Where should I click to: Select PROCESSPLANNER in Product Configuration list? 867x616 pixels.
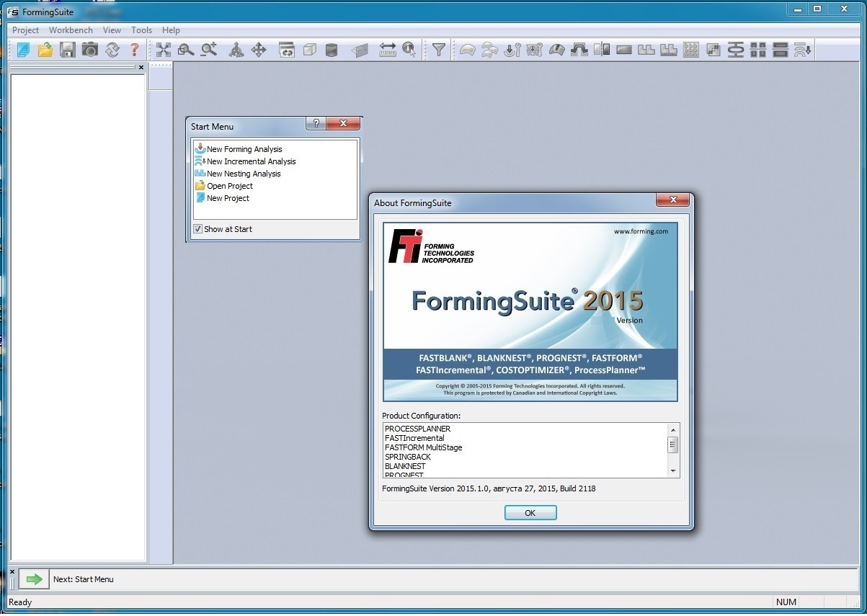tap(418, 429)
